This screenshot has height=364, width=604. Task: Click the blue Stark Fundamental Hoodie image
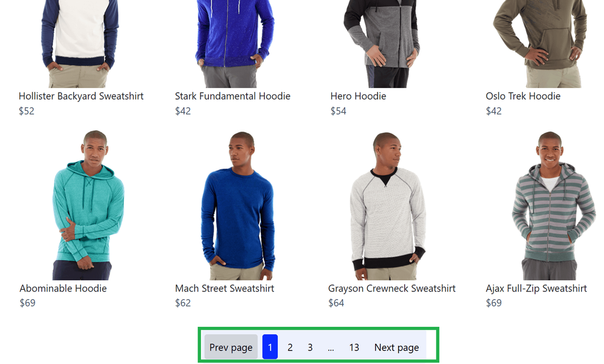coord(235,44)
